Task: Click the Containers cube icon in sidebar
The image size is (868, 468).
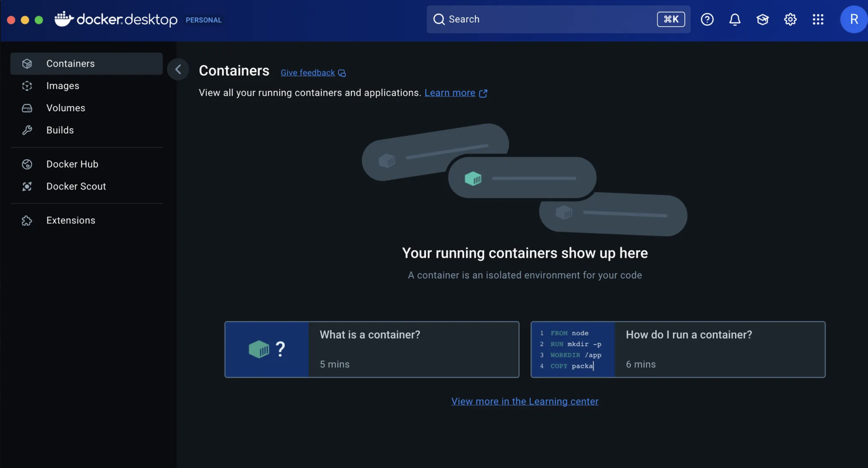Action: point(27,64)
